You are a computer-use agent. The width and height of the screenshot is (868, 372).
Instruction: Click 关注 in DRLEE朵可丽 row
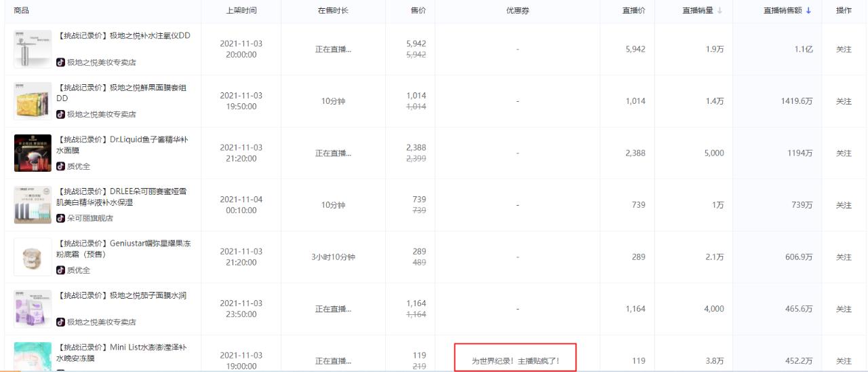coord(844,205)
